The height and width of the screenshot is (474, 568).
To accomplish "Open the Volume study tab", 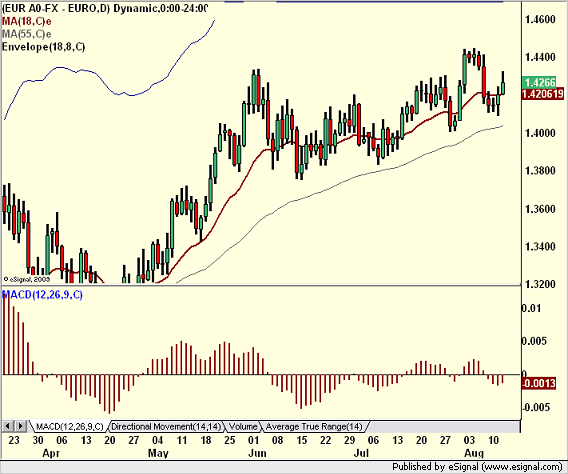I will 243,427.
